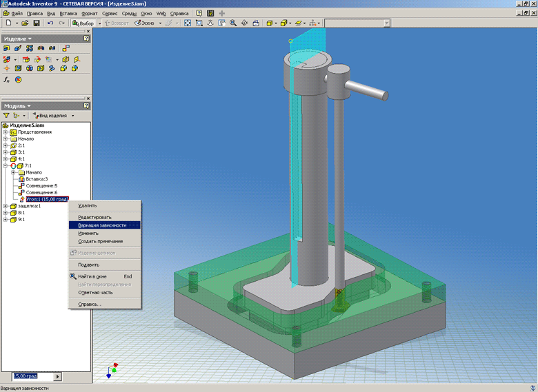Expand the 3:1 component node
The image size is (538, 392).
[6, 152]
